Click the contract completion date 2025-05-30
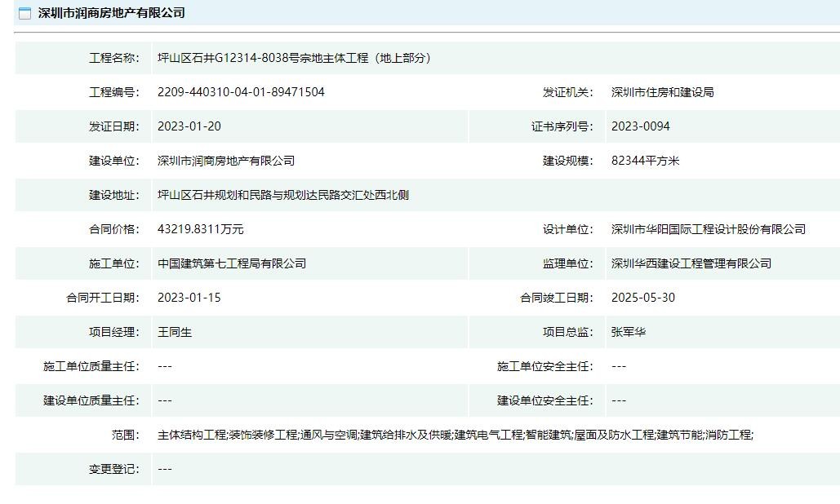840x504 pixels. click(643, 298)
